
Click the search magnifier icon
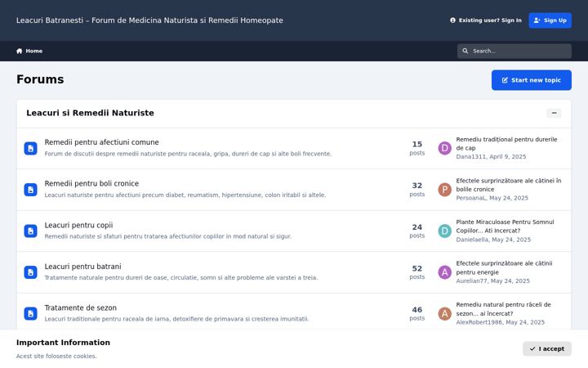pos(465,51)
